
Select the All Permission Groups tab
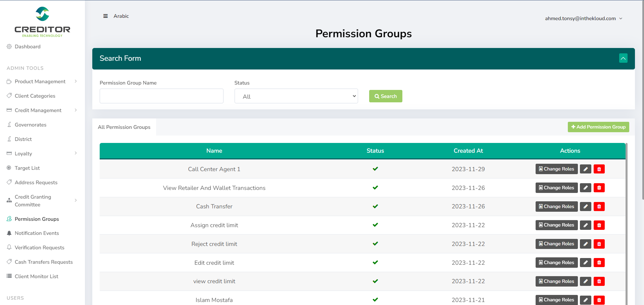click(124, 127)
